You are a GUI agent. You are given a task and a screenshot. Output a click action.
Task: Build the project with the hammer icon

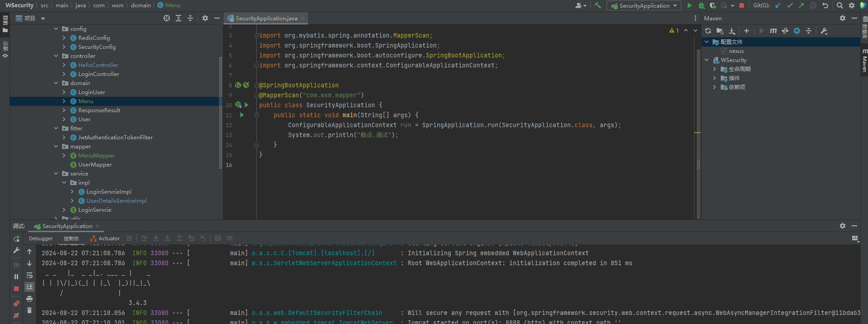click(x=598, y=5)
